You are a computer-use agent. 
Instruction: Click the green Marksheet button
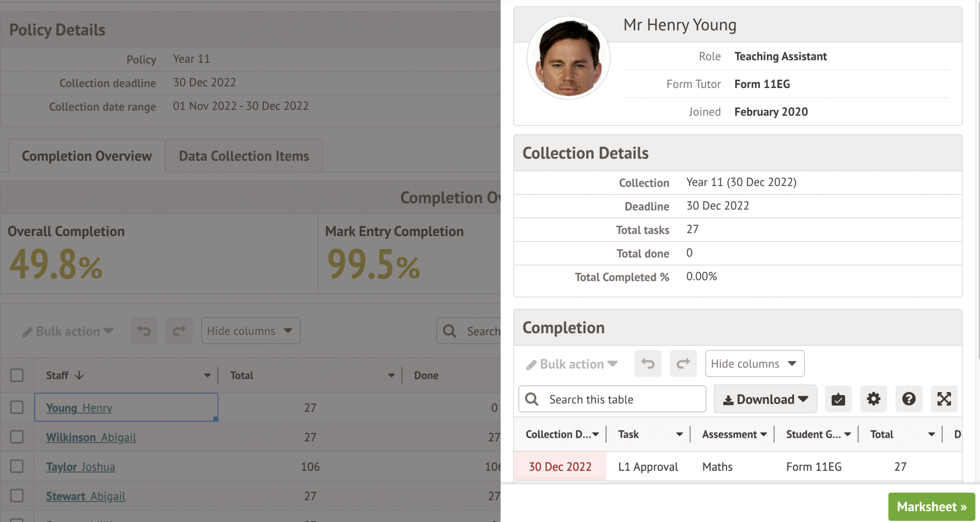(x=931, y=506)
